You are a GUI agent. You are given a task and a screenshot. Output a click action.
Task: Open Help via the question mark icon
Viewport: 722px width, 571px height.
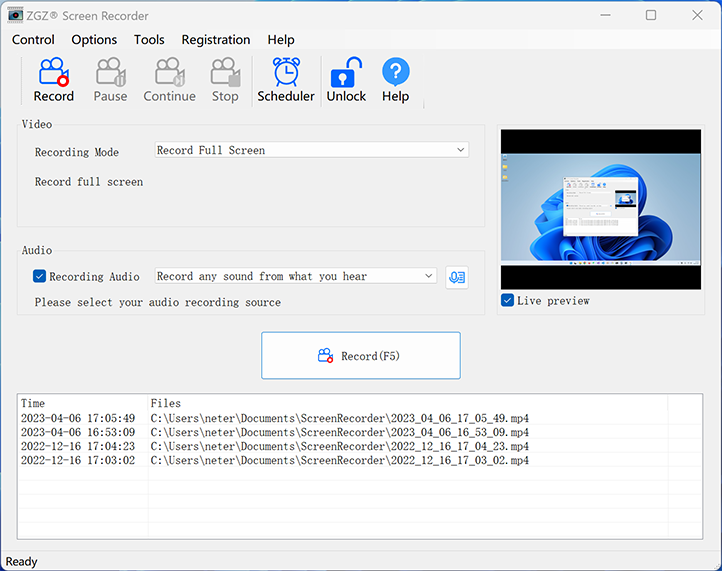396,80
